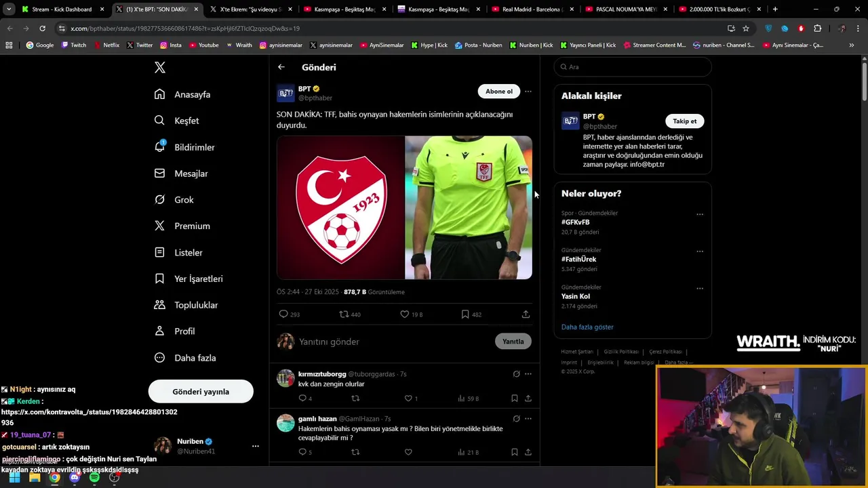Image resolution: width=868 pixels, height=488 pixels.
Task: Share the BPT post
Action: pos(526,314)
